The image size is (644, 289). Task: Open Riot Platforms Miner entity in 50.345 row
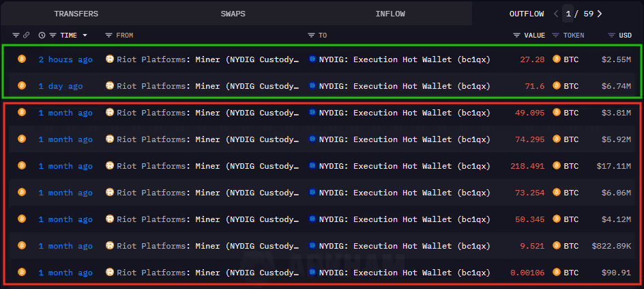208,219
